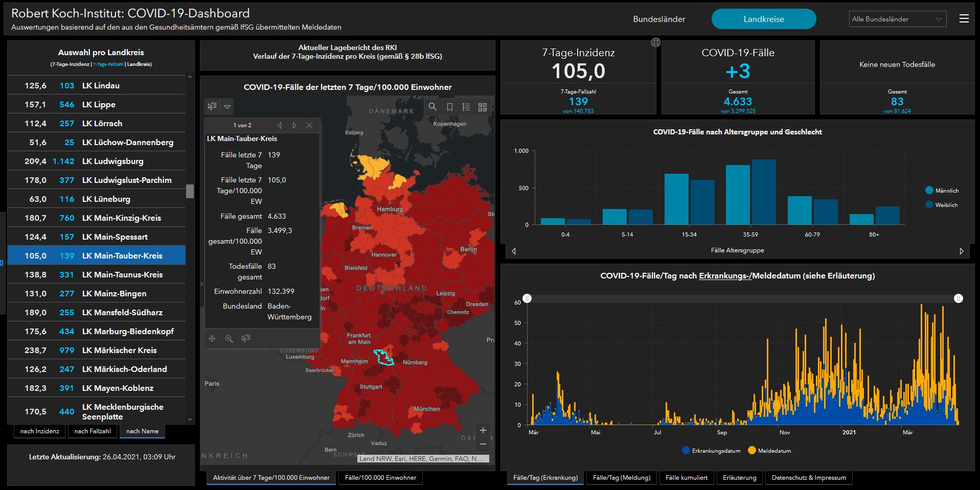980x490 pixels.
Task: Sort the list nach Inzidenz
Action: coord(40,431)
